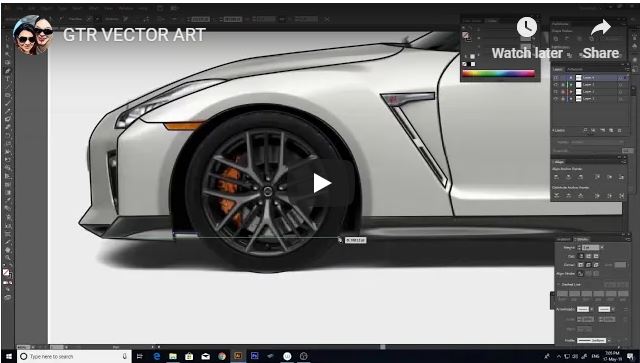Toggle visibility of Layer 2
This screenshot has height=363, width=640.
click(x=556, y=92)
